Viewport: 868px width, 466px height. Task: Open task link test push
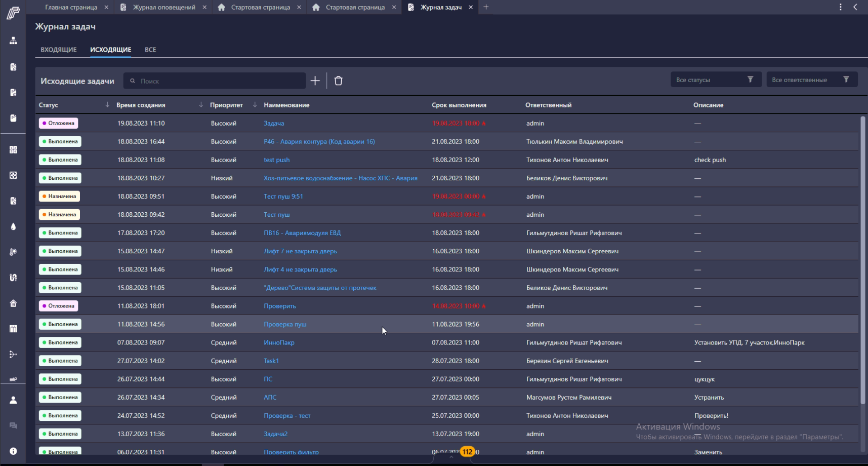[276, 160]
